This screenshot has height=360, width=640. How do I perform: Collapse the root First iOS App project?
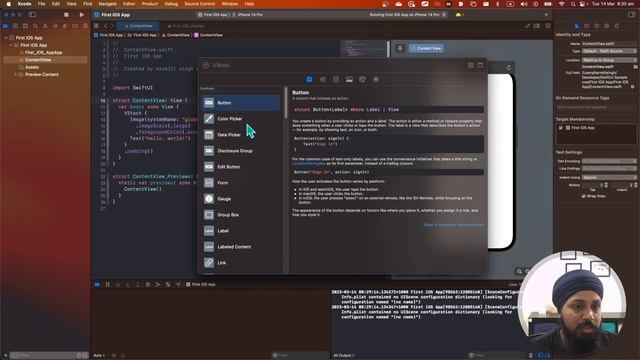pyautogui.click(x=6, y=38)
